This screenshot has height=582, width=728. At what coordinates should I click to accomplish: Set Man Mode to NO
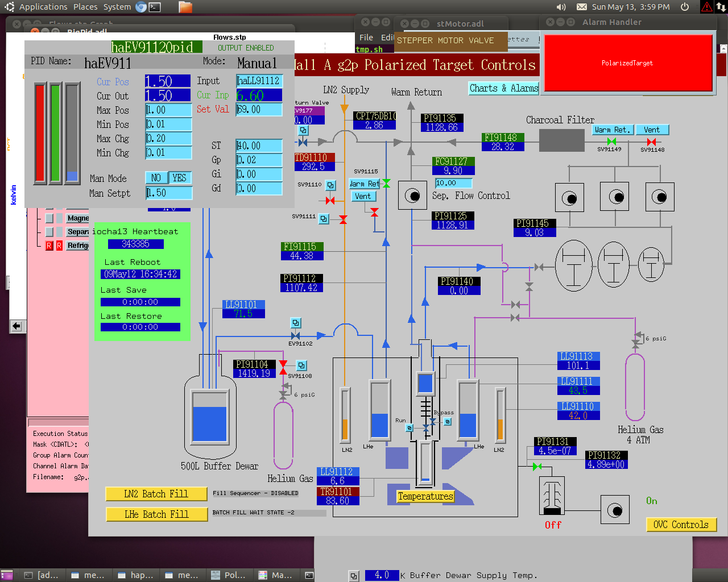point(156,178)
